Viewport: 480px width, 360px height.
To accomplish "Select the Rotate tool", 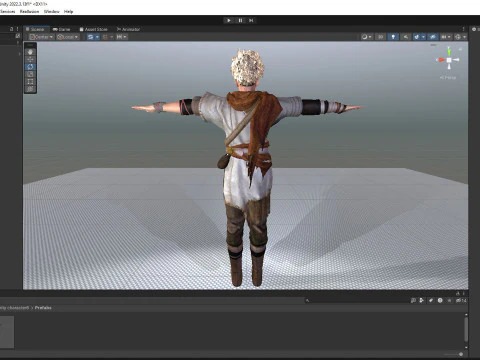I will pyautogui.click(x=30, y=67).
